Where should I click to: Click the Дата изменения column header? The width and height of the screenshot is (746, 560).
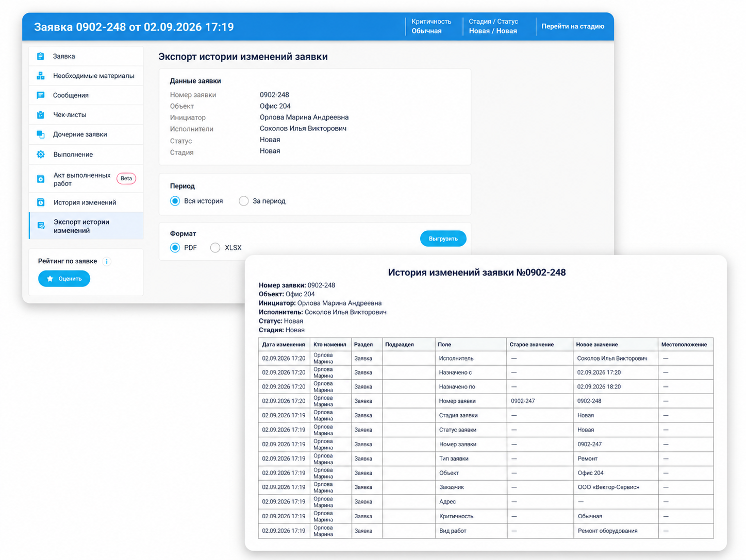coord(284,345)
